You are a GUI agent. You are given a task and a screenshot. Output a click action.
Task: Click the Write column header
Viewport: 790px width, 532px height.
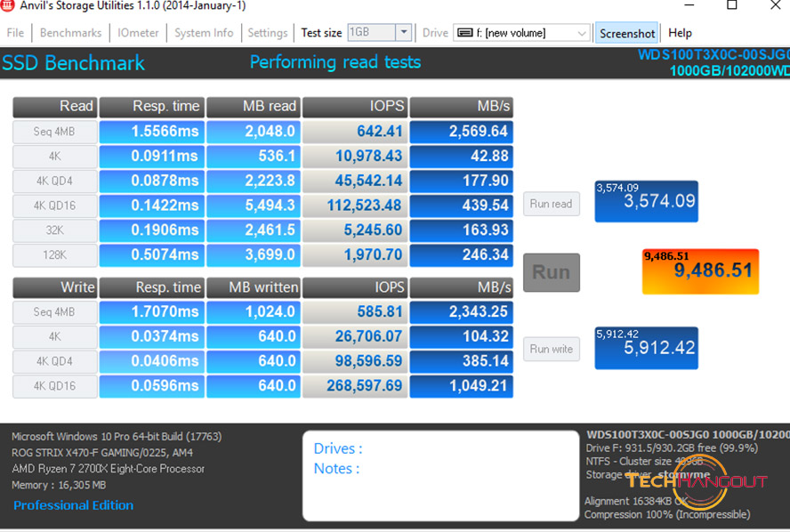(55, 287)
